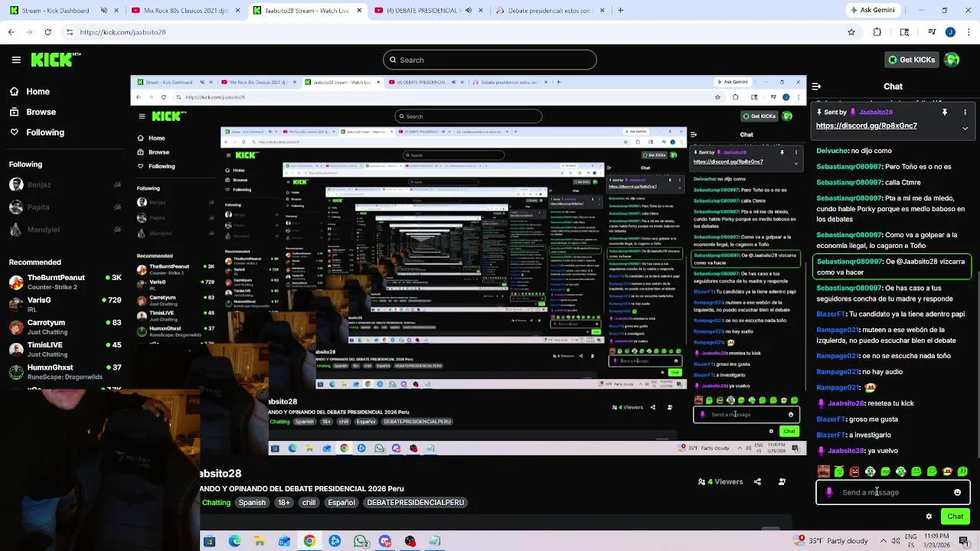The width and height of the screenshot is (980, 551).
Task: Open Carrotyum recommended channel
Action: (65, 327)
